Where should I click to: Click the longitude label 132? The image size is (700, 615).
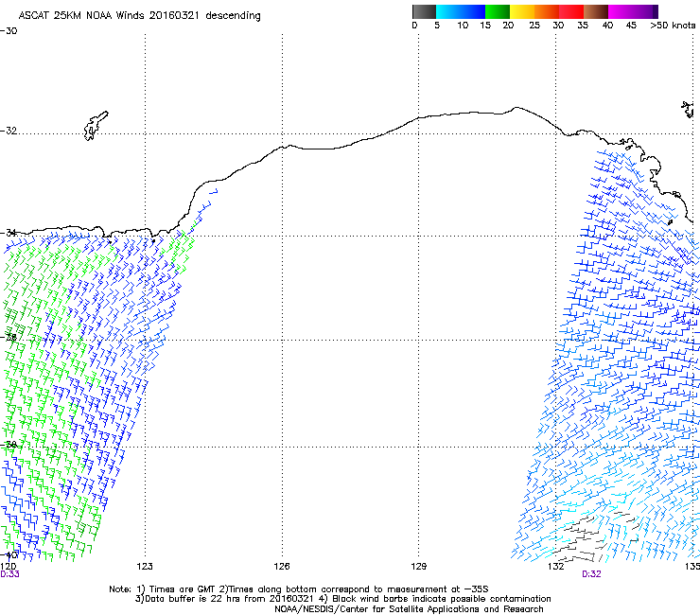point(555,567)
